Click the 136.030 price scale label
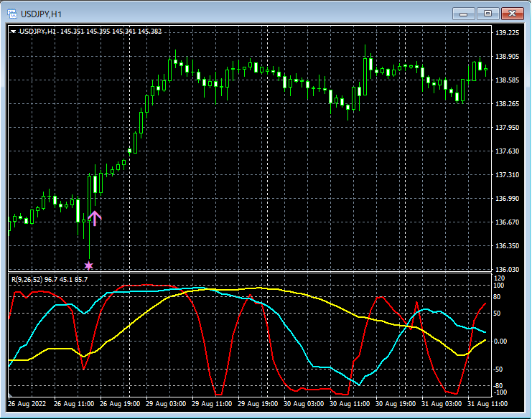This screenshot has width=532, height=419. click(x=507, y=270)
